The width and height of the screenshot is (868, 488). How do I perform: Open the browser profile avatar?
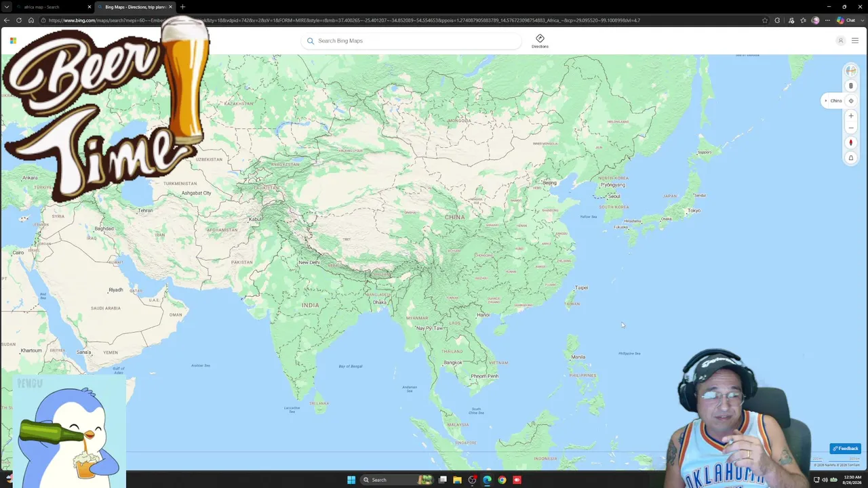(815, 20)
